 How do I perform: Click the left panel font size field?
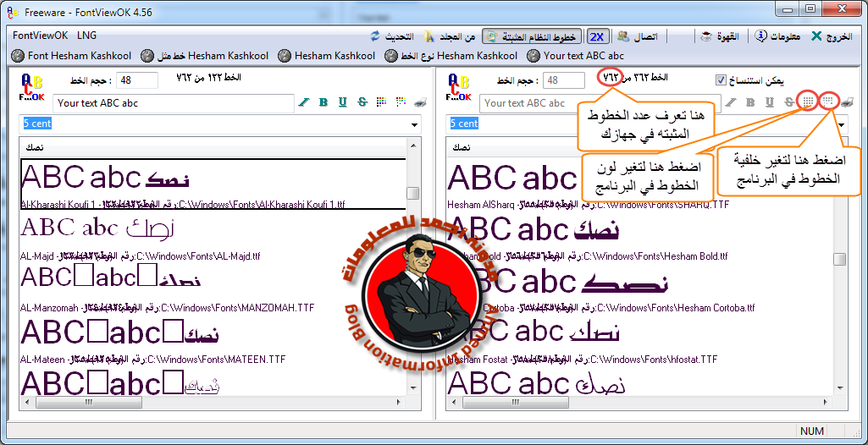pos(136,80)
